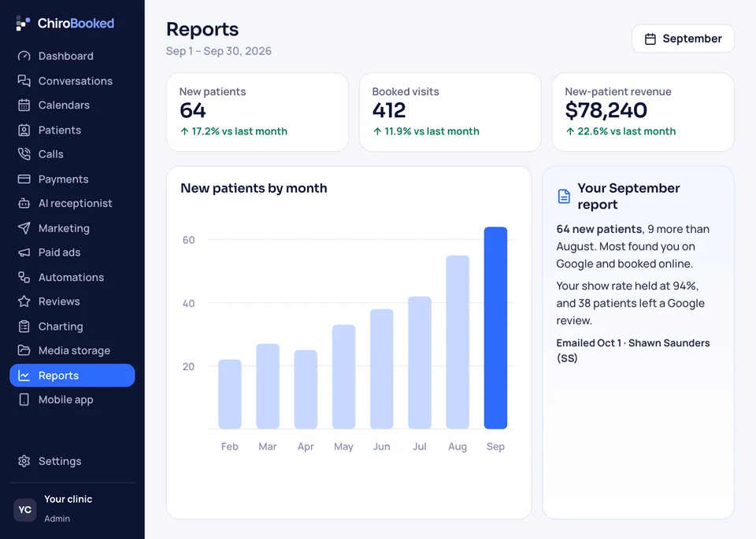The image size is (756, 539).
Task: Open the Calendars section
Action: pos(72,105)
